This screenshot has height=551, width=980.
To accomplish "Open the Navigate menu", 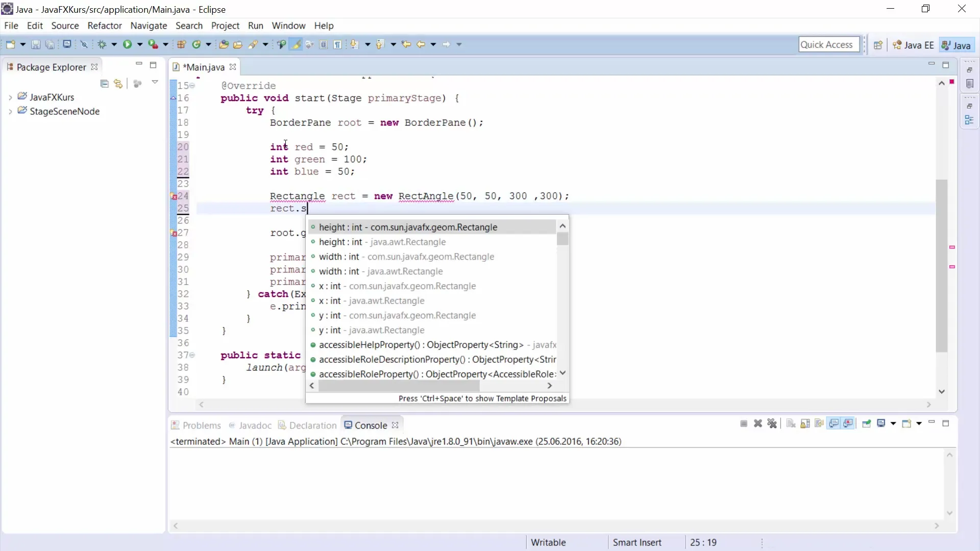I will 149,26.
